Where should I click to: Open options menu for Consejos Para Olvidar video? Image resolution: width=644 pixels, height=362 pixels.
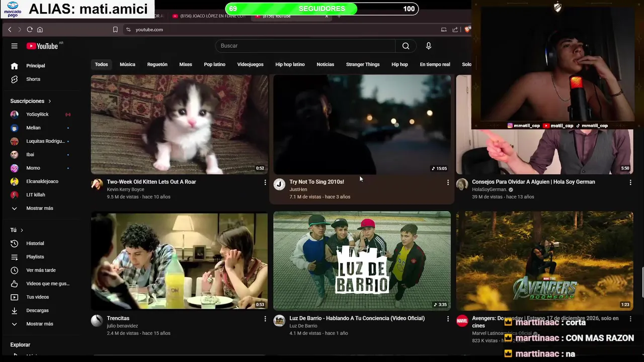coord(630,183)
